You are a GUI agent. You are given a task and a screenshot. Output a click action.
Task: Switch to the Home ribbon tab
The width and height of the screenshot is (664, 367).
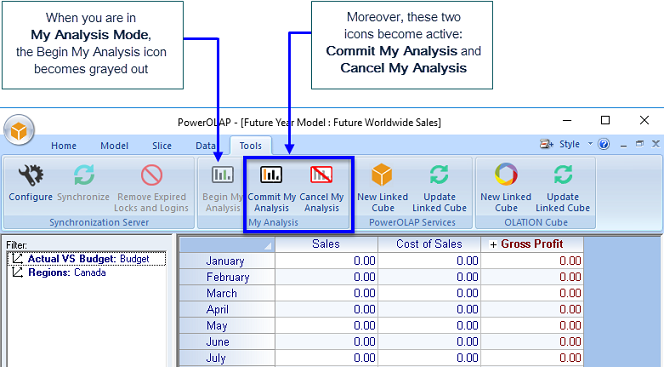pos(64,146)
